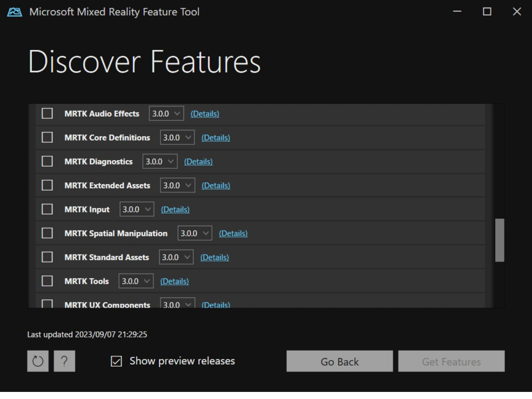View Details for MRTK Diagnostics

click(x=198, y=162)
